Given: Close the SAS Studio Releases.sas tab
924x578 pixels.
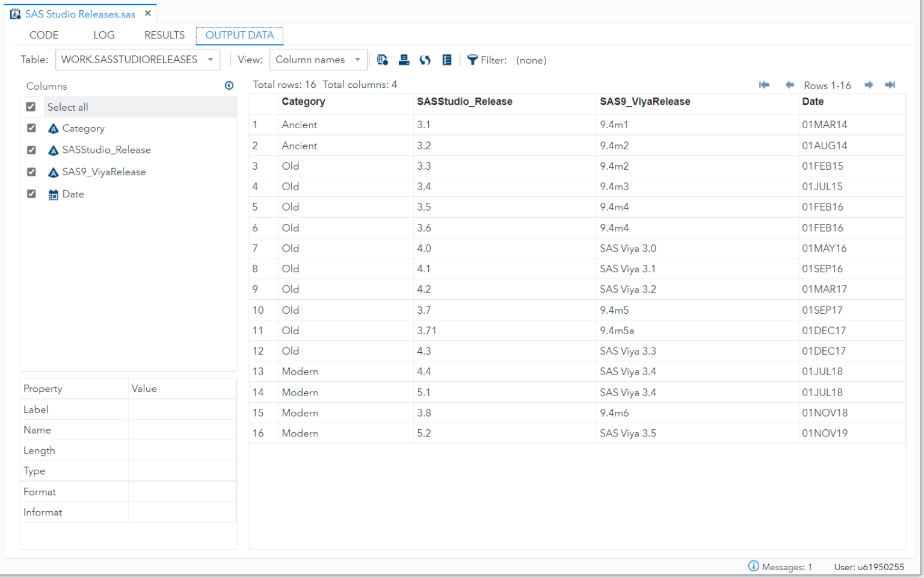Looking at the screenshot, I should click(148, 13).
